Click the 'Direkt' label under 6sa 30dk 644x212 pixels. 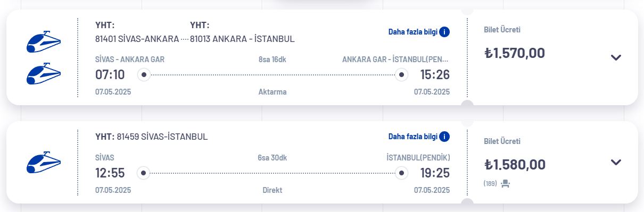coord(273,190)
